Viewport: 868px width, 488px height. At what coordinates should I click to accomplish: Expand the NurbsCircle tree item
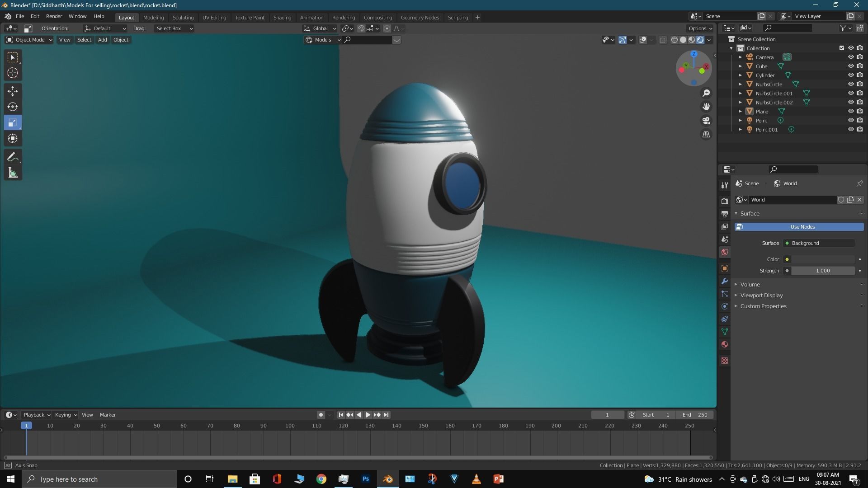pos(740,84)
